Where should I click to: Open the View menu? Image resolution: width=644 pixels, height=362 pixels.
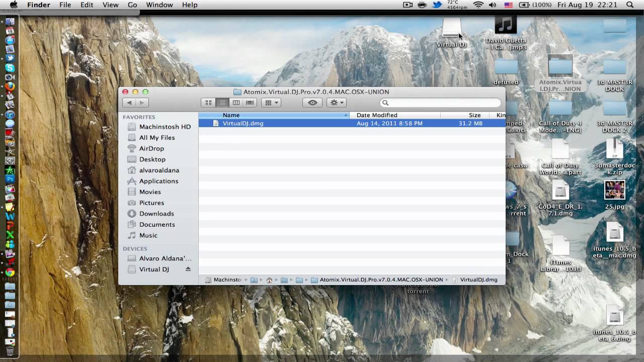[110, 5]
